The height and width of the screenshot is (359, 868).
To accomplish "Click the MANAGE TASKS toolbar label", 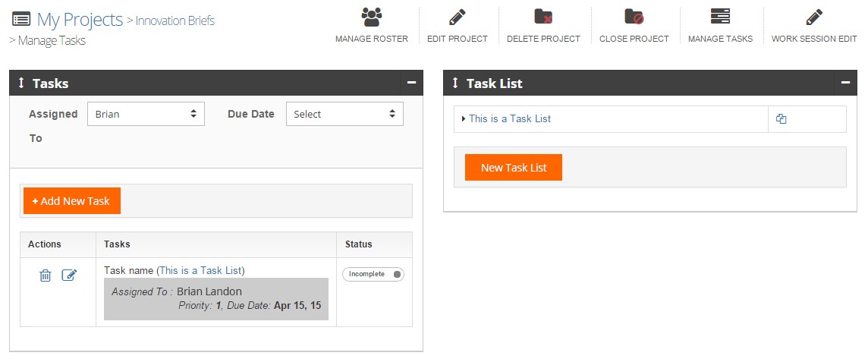I will point(720,39).
